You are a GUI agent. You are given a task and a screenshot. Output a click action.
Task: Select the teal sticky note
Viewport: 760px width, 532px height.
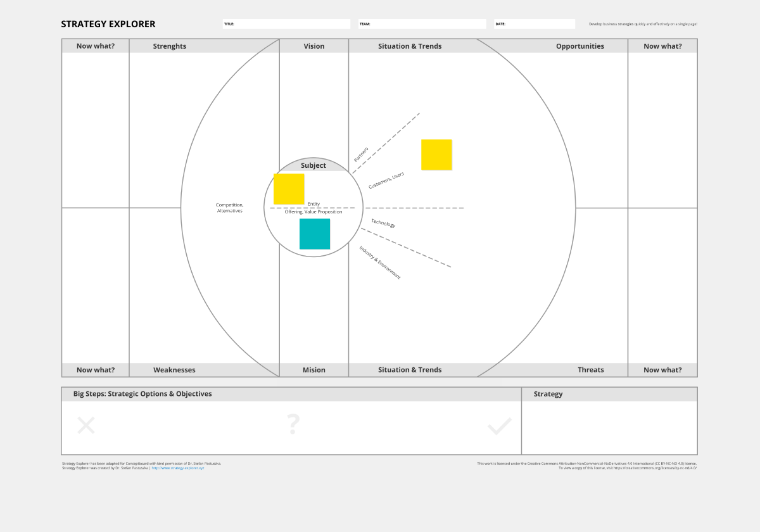click(x=315, y=234)
